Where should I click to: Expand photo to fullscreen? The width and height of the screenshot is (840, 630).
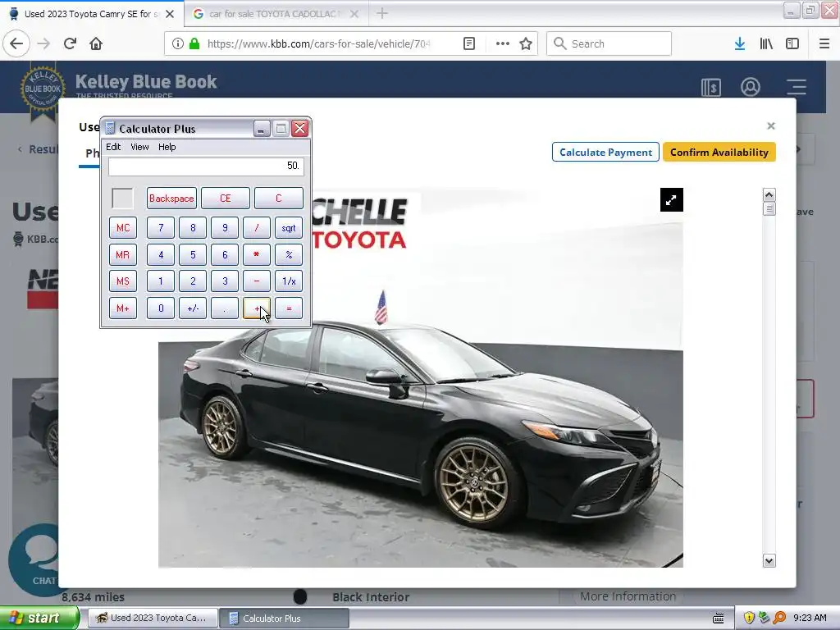coord(671,200)
